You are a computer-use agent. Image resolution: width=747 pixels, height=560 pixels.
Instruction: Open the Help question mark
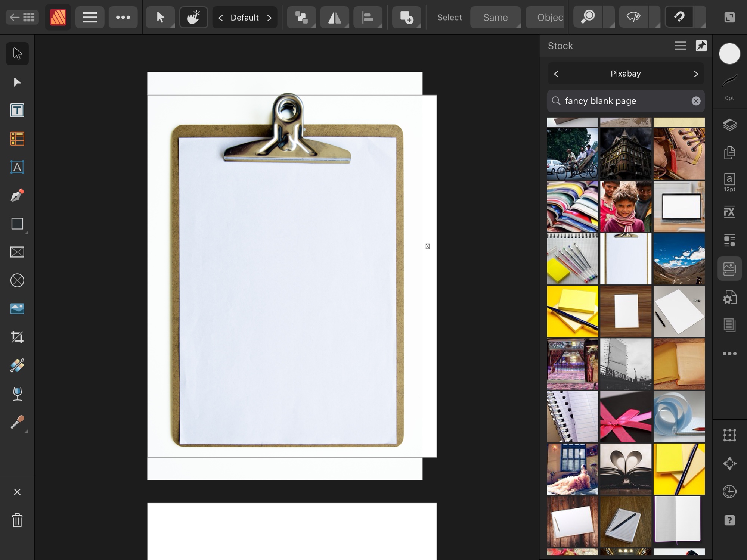729,520
